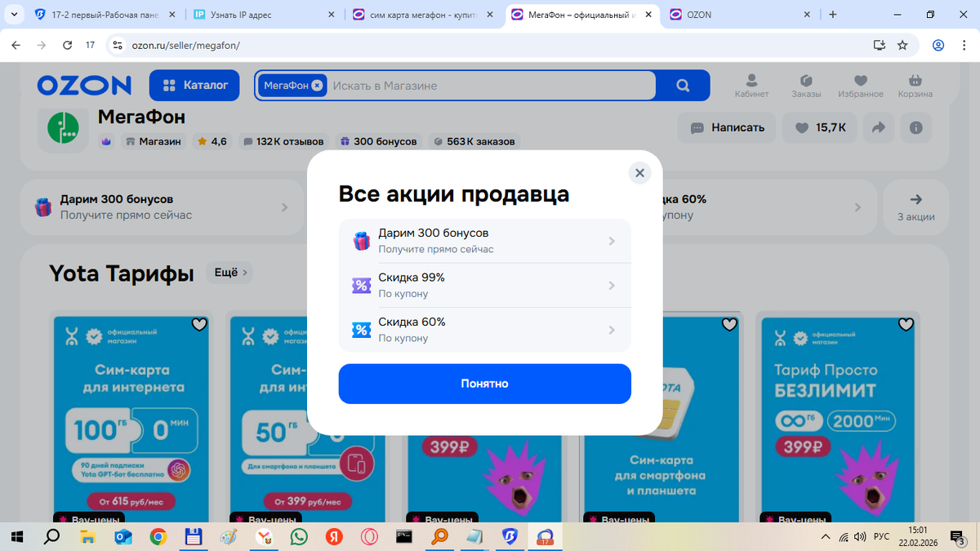The height and width of the screenshot is (551, 980).
Task: Click the share arrow icon near seller name
Action: point(879,127)
